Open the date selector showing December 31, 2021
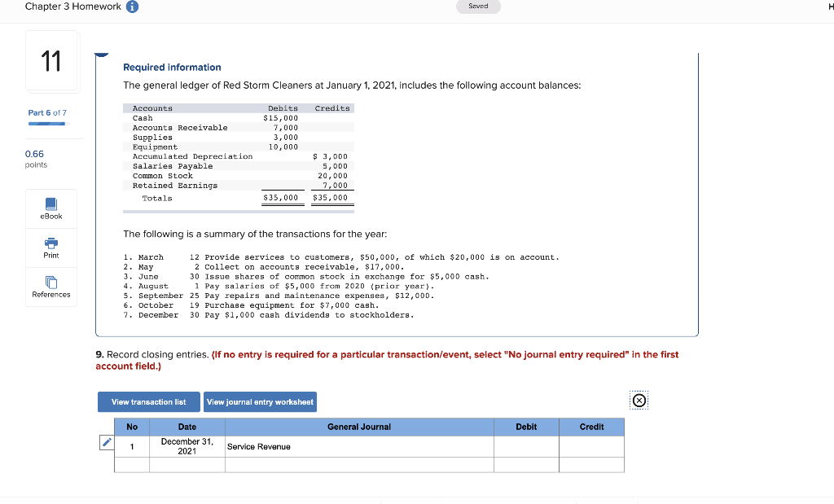The height and width of the screenshot is (504, 834). click(187, 446)
